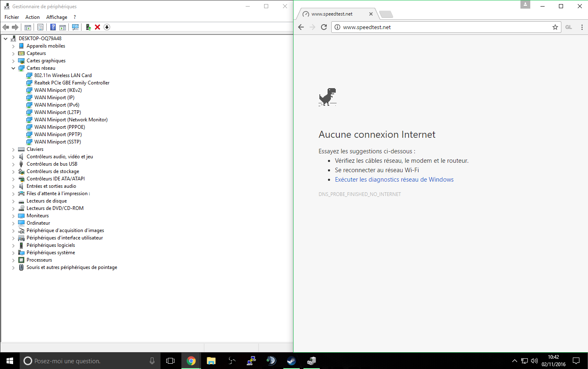The image size is (588, 369).
Task: Expand the Claviers category
Action: 14,149
